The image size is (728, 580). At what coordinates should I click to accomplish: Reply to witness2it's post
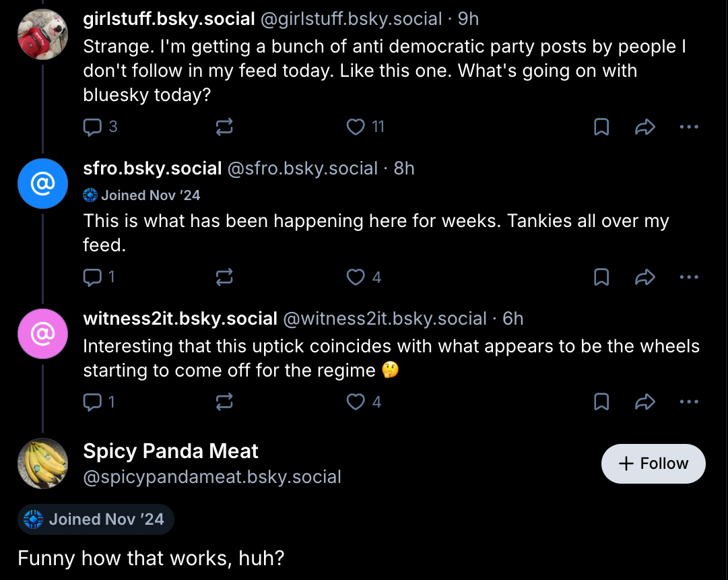coord(92,402)
